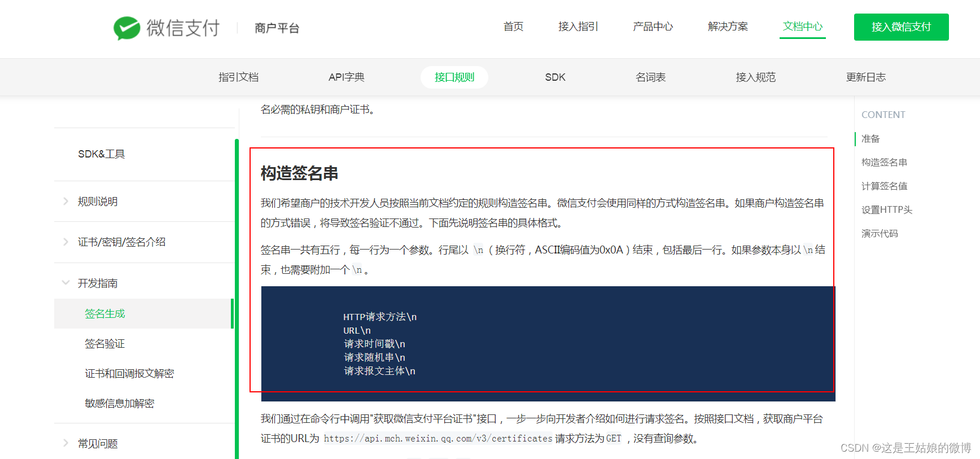Click the green 接入微信支付 button
This screenshot has height=459, width=980.
coord(901,27)
